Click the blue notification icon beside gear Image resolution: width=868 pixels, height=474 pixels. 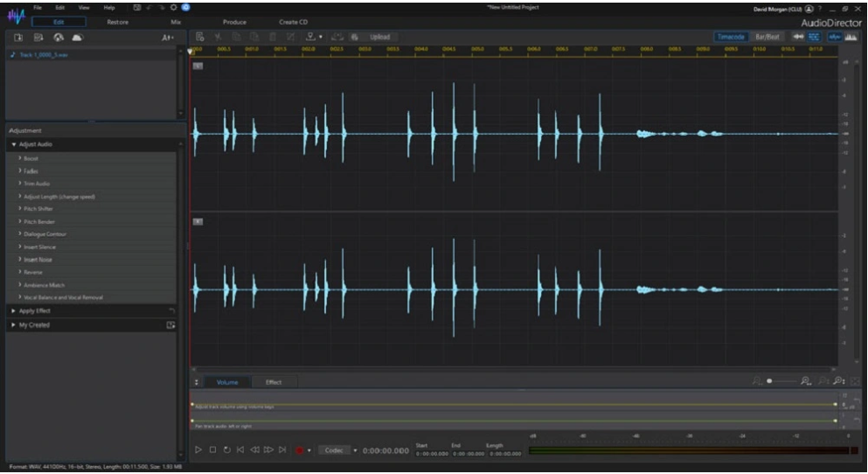click(186, 7)
